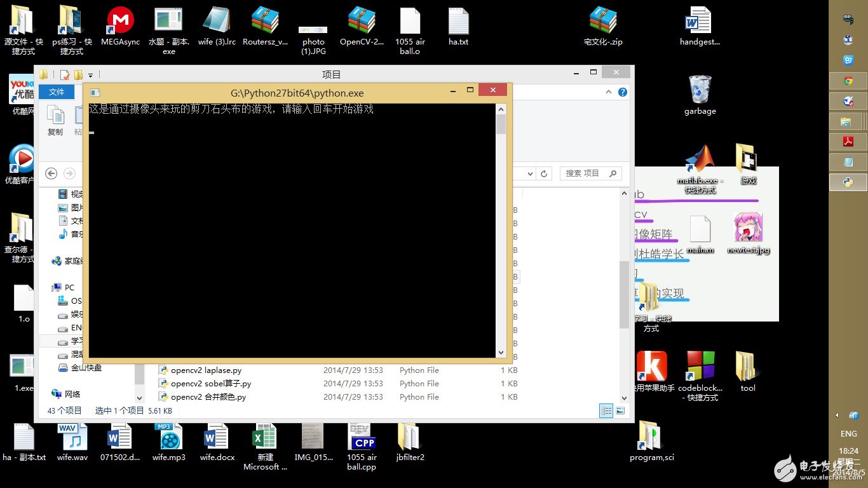Select the Python icon in the taskbar
Screen dimensions: 868x488
tap(848, 182)
